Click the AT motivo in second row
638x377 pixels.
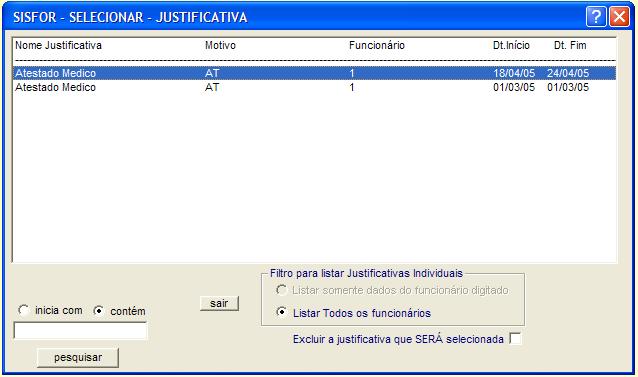point(212,87)
